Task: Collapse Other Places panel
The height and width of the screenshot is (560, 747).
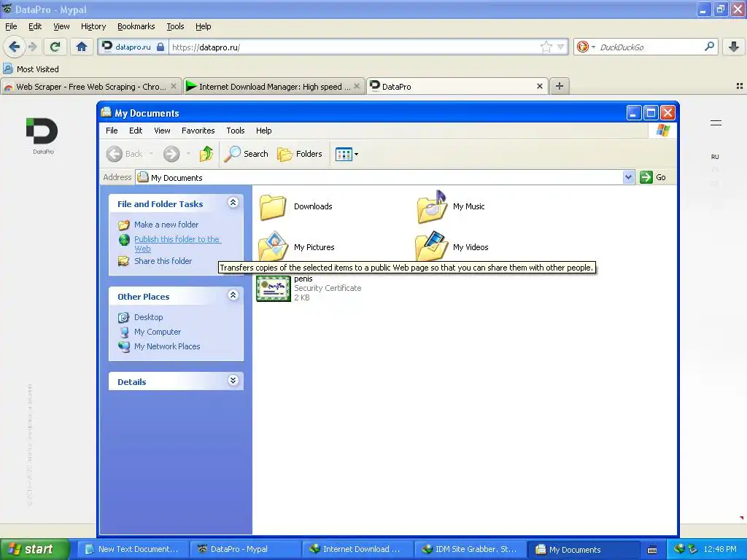Action: (233, 295)
